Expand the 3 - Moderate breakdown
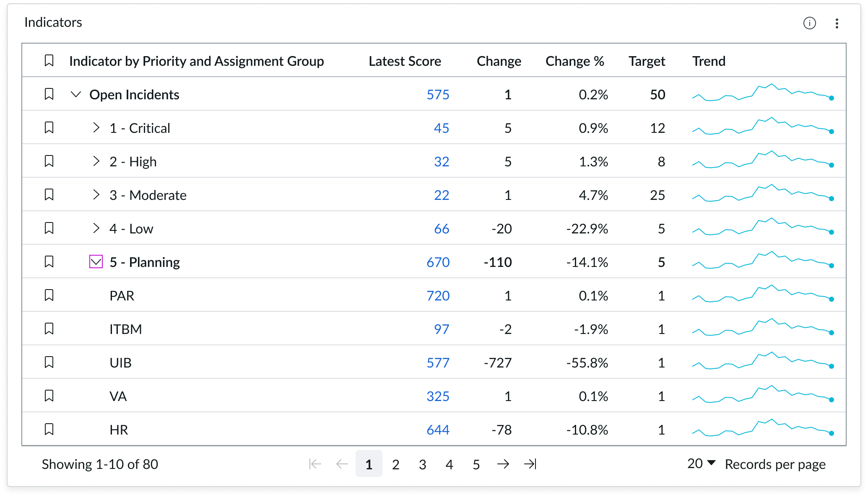The width and height of the screenshot is (868, 497). coord(96,194)
